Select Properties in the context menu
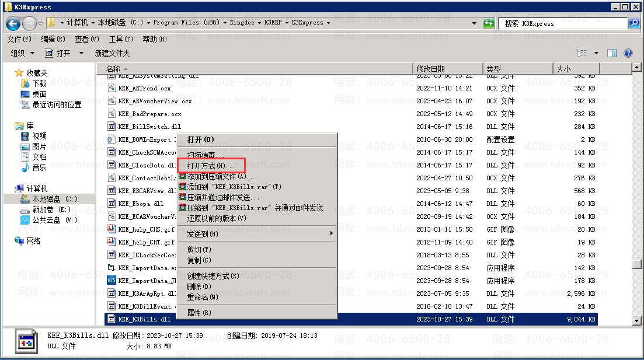 (199, 313)
